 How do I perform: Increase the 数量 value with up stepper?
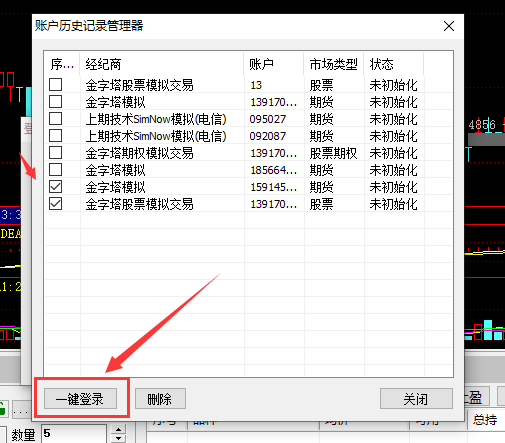(x=118, y=430)
